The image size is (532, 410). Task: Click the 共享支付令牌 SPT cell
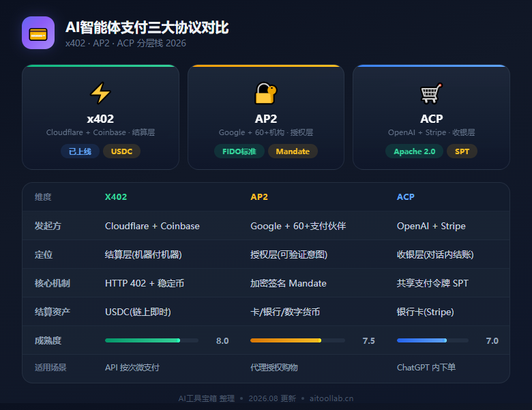click(x=432, y=283)
